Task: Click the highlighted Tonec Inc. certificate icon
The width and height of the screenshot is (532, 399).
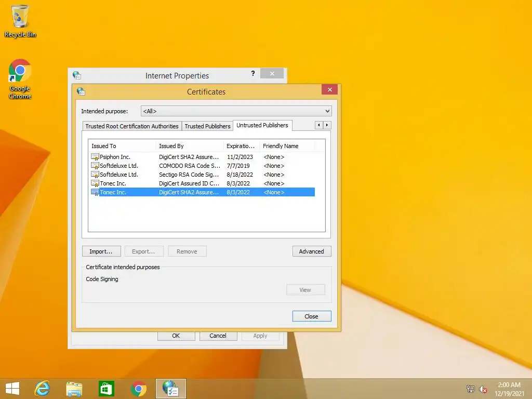Action: tap(95, 192)
